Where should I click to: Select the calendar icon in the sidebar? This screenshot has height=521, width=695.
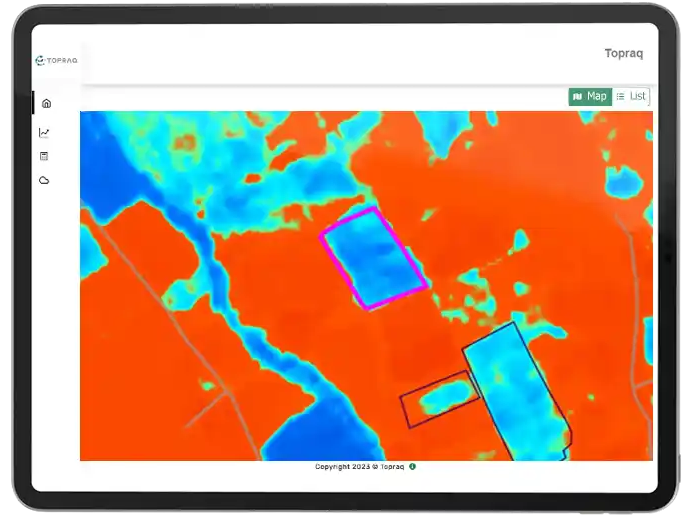tap(45, 156)
